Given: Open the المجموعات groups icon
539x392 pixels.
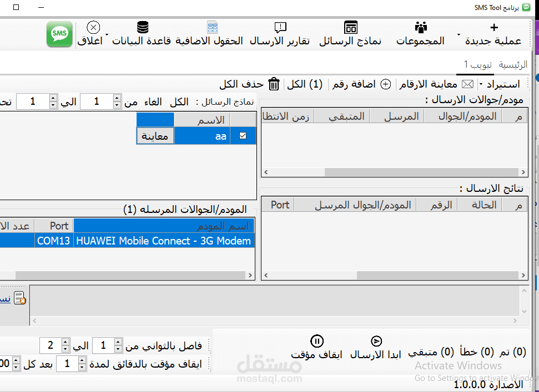Looking at the screenshot, I should point(421,27).
